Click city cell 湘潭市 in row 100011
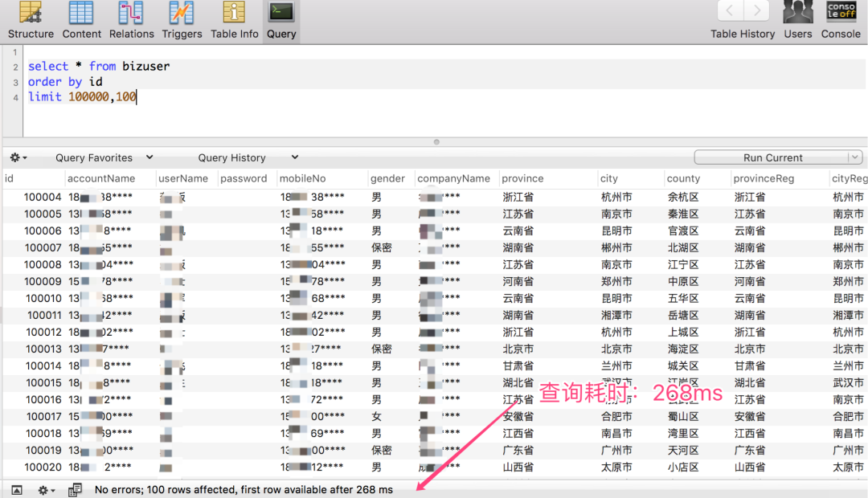 (x=616, y=316)
